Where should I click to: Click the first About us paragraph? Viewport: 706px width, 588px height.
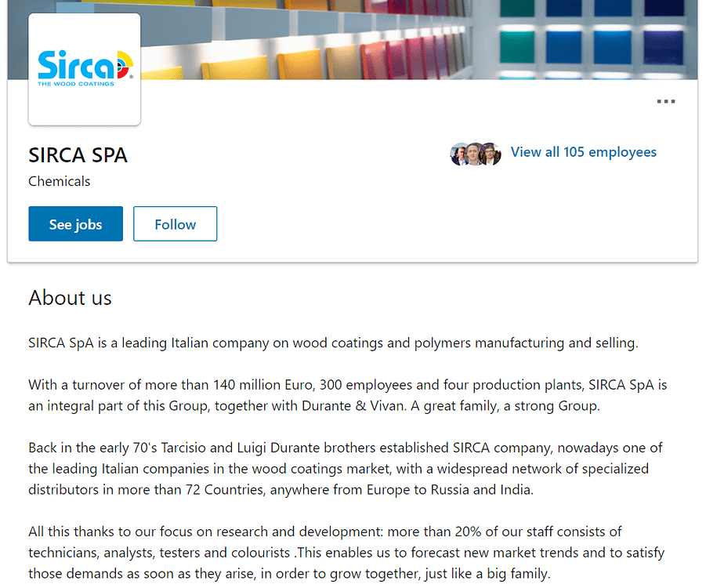click(x=331, y=343)
